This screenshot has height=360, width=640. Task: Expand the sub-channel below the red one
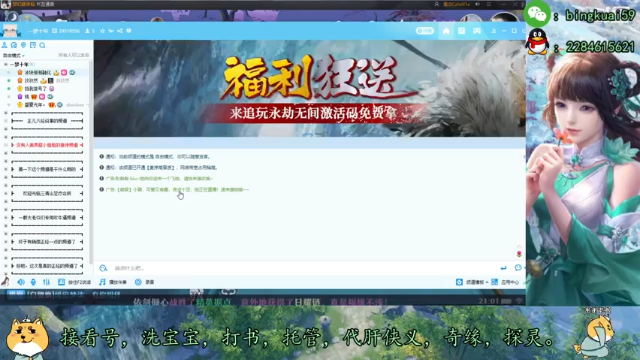(x=6, y=169)
